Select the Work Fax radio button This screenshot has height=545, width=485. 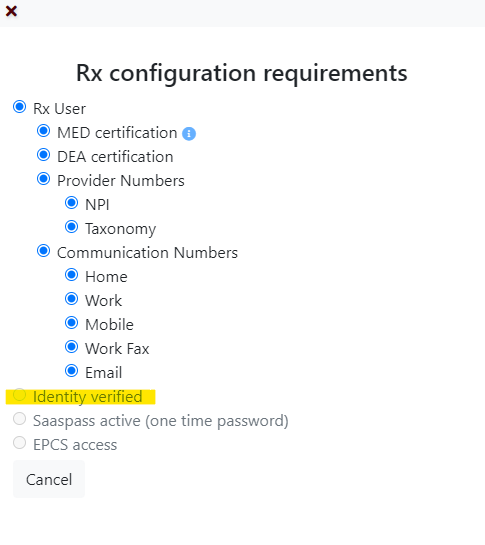pos(72,347)
